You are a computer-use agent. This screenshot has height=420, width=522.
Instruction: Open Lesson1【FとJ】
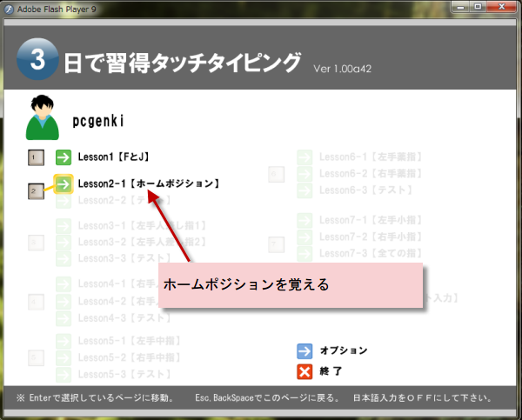(115, 157)
